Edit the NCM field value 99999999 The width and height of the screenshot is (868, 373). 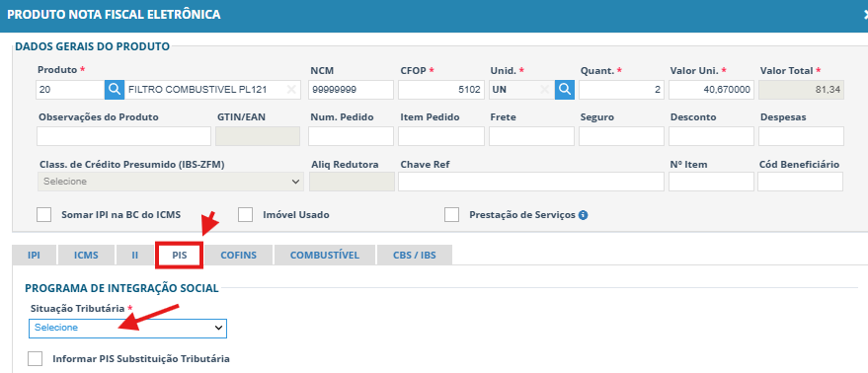(x=351, y=89)
